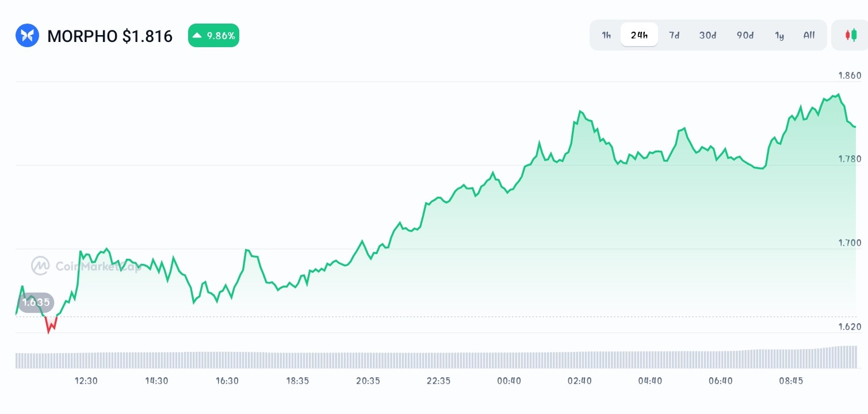Click the 22:35 time axis label
The width and height of the screenshot is (868, 414).
coord(438,381)
